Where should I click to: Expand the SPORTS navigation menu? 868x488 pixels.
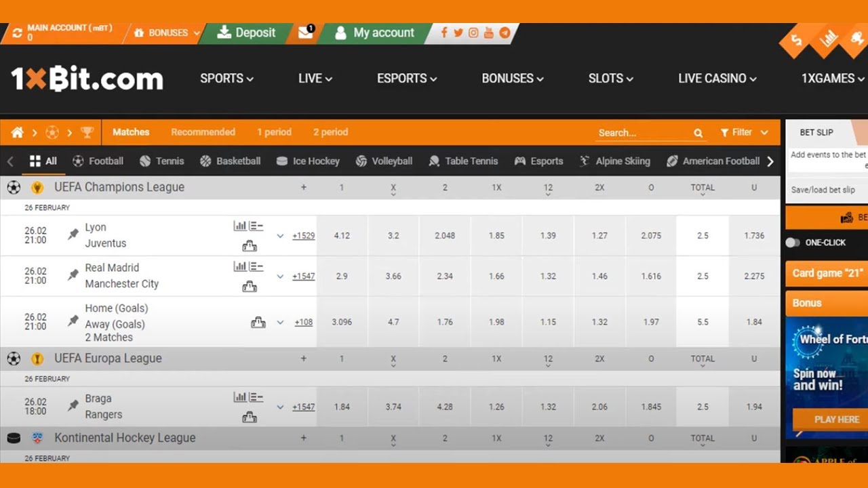tap(226, 79)
